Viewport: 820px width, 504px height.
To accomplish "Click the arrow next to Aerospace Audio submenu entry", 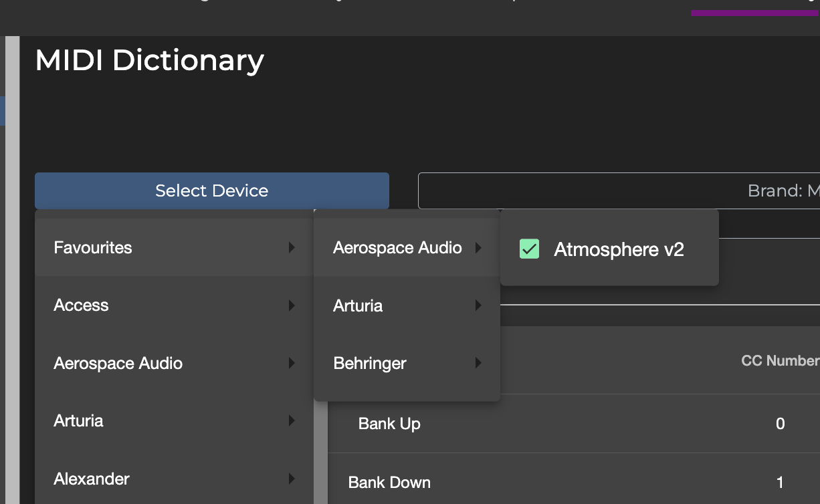I will point(479,247).
